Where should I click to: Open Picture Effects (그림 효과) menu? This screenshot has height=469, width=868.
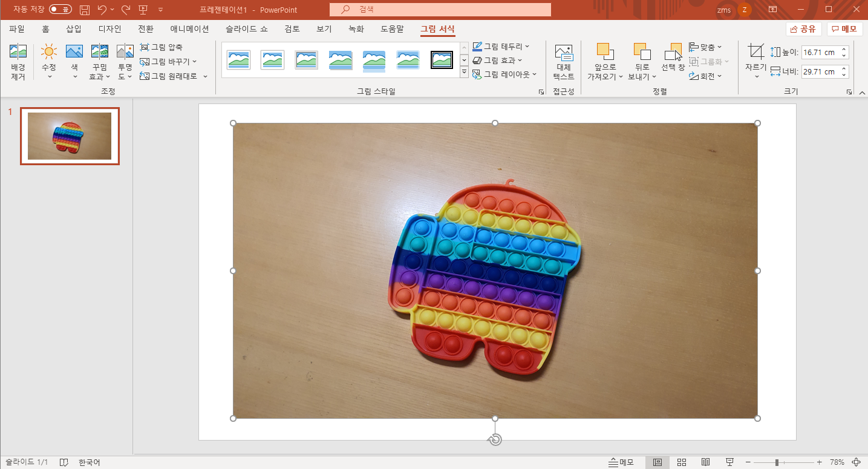497,60
